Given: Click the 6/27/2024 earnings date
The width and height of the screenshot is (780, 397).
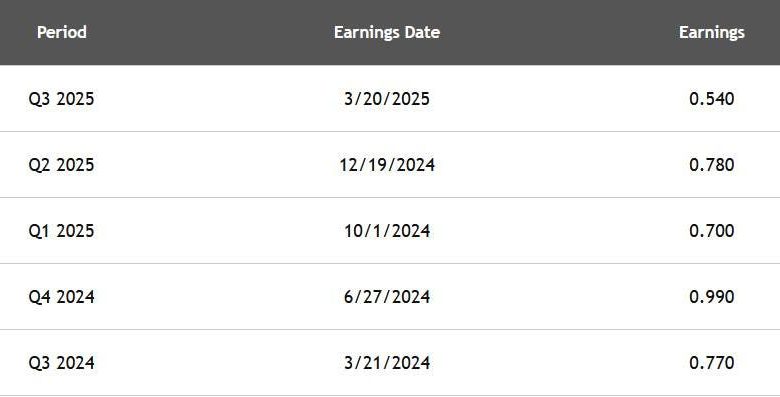Looking at the screenshot, I should 387,297.
